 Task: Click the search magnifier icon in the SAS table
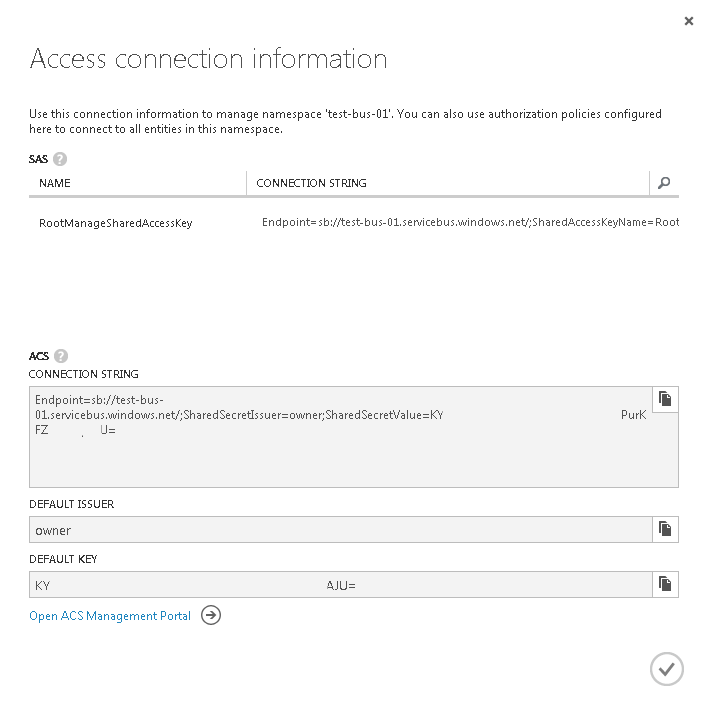coord(664,183)
